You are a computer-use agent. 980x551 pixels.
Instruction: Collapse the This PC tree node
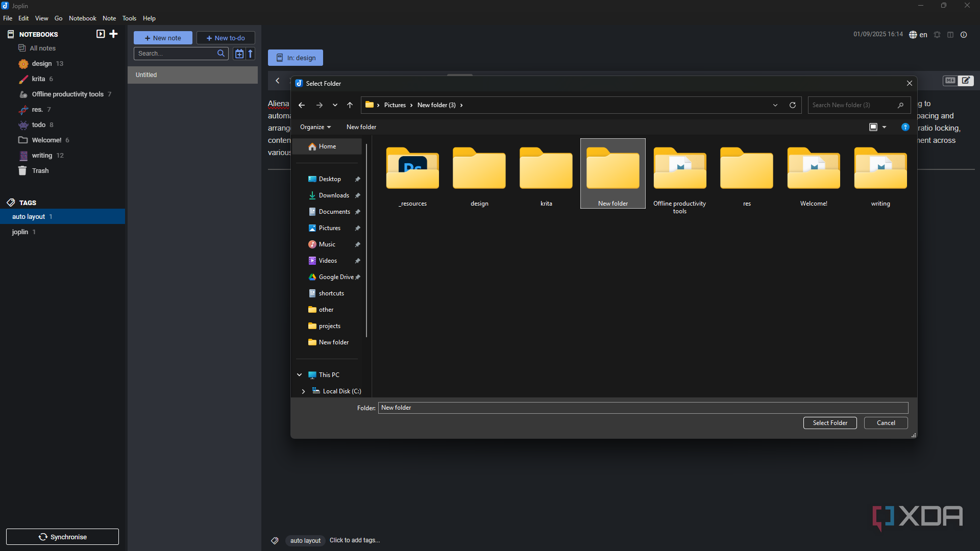300,375
